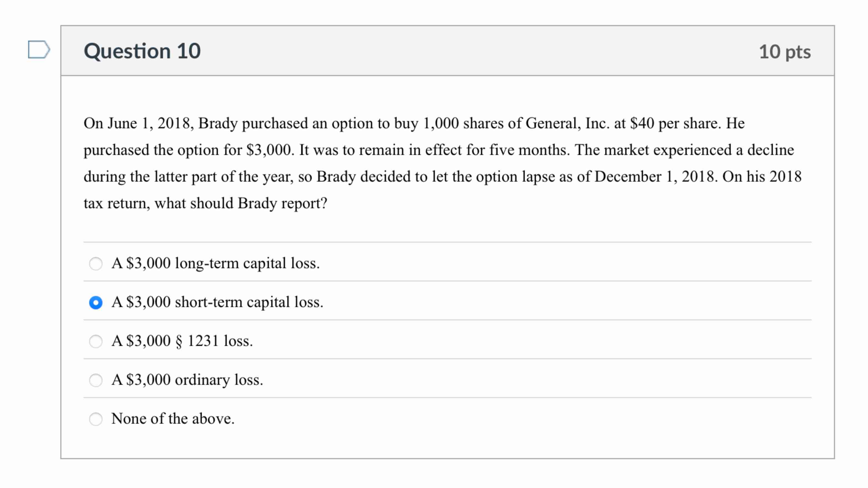Click the answer text "A $3,000 ordinary loss"
Viewport: 868px width, 488px height.
coord(187,379)
